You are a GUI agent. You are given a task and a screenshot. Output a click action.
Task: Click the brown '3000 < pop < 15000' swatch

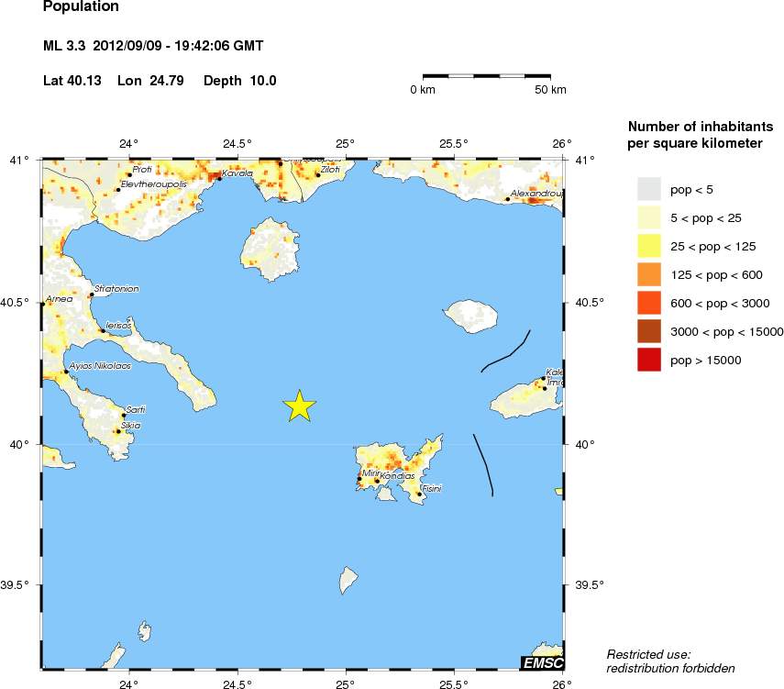(x=649, y=331)
